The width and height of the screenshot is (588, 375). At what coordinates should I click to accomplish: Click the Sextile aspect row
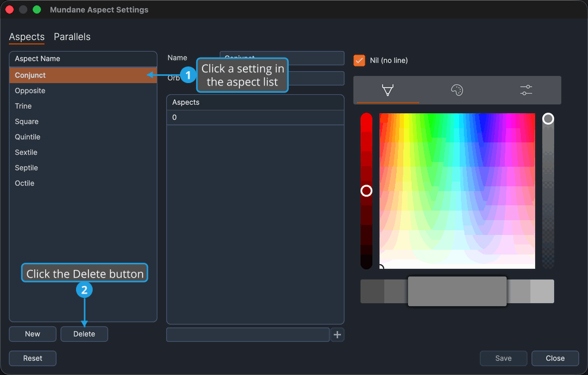tap(83, 152)
